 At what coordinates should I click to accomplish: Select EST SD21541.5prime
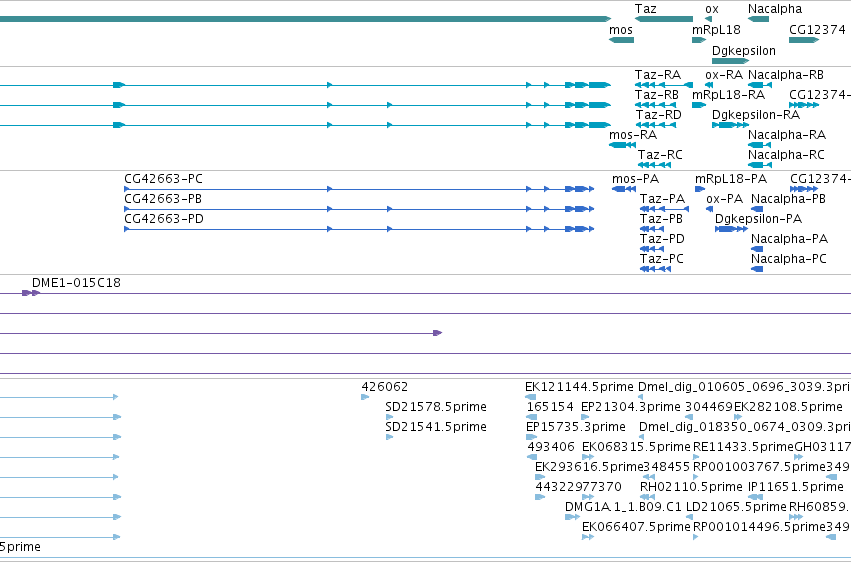[x=436, y=427]
